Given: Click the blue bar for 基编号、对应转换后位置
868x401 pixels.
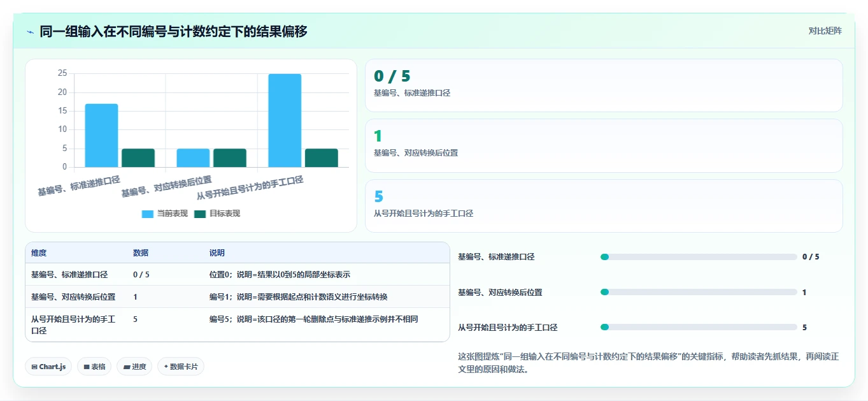Looking at the screenshot, I should tap(193, 157).
